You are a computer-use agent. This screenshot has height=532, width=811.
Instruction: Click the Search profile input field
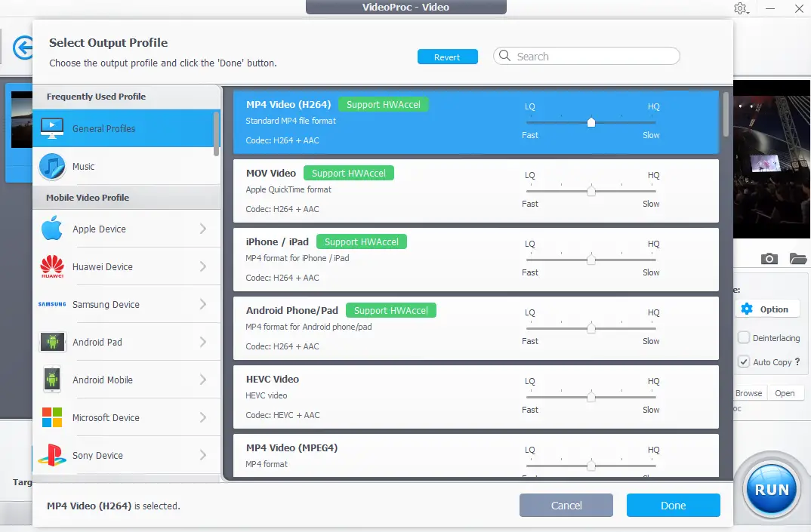pyautogui.click(x=587, y=56)
